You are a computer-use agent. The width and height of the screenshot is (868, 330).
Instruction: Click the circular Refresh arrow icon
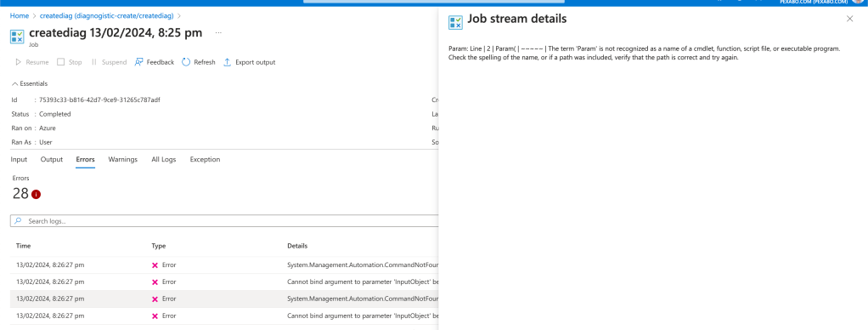(186, 62)
